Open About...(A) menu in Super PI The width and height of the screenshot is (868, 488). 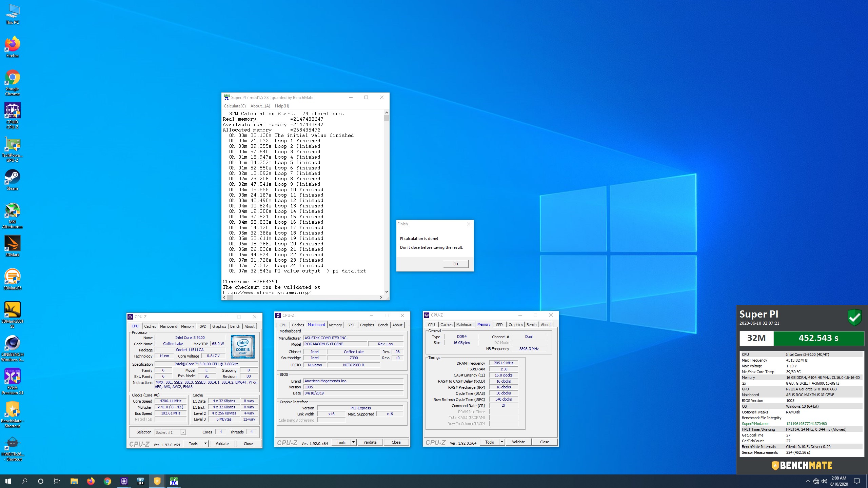(x=260, y=106)
